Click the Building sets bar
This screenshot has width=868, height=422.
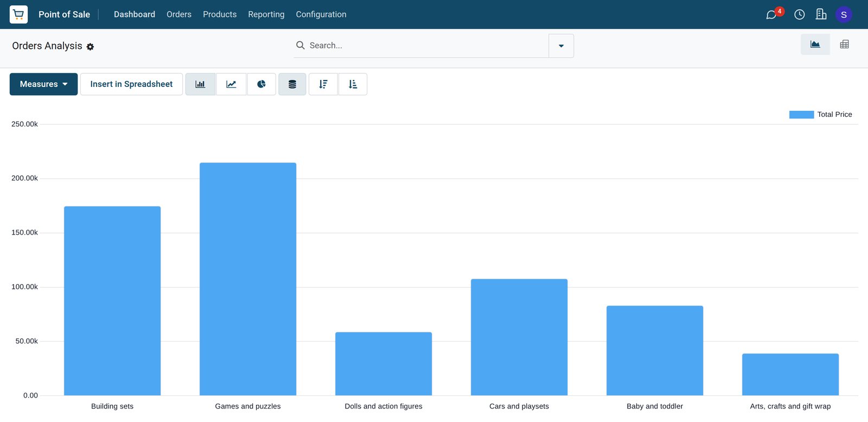pyautogui.click(x=112, y=301)
